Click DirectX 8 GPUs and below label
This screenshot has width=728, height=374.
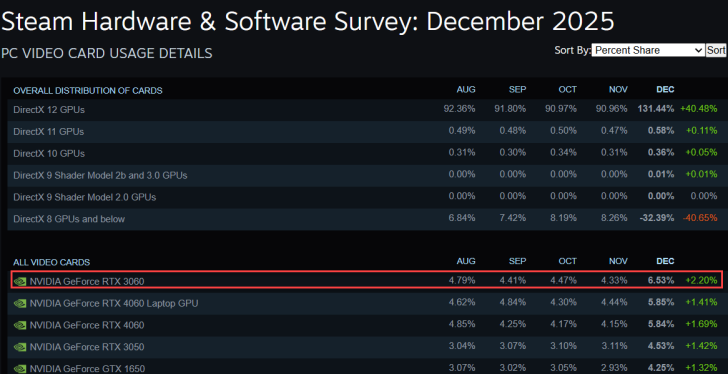(69, 219)
